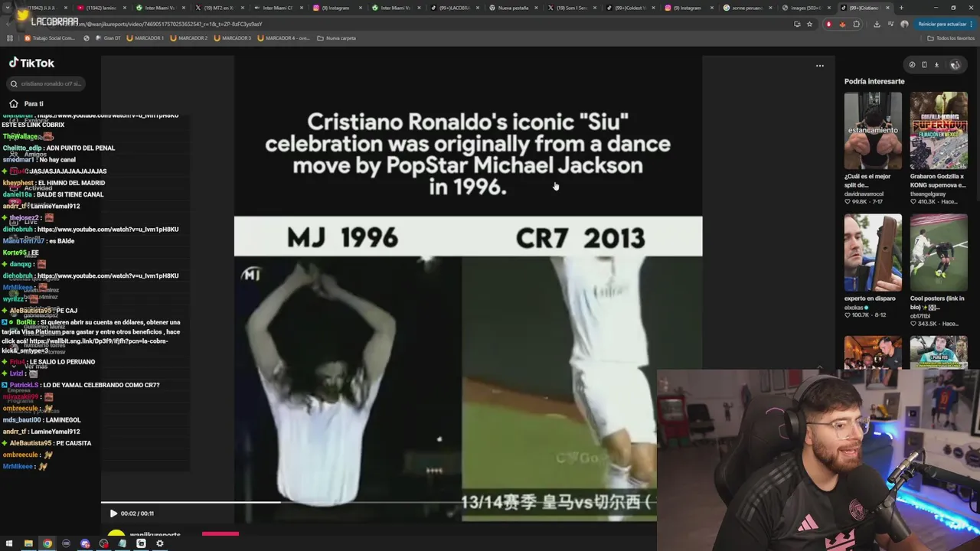980x551 pixels.
Task: Play the TikTok video
Action: [x=113, y=514]
